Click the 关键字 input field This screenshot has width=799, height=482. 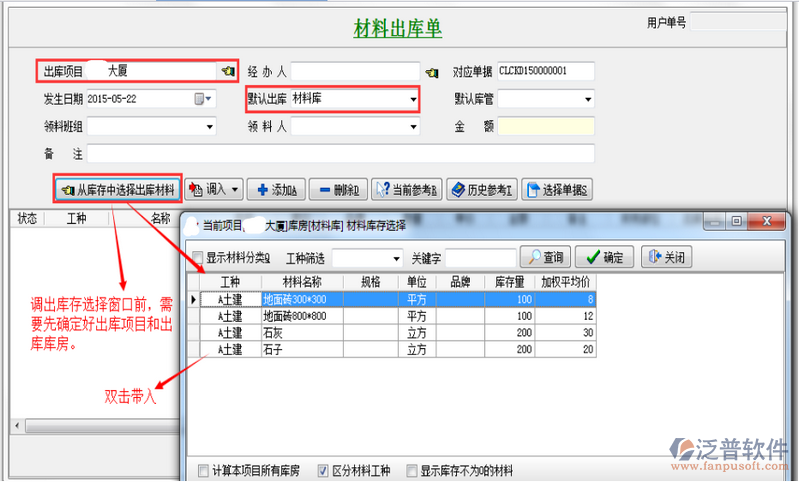481,258
